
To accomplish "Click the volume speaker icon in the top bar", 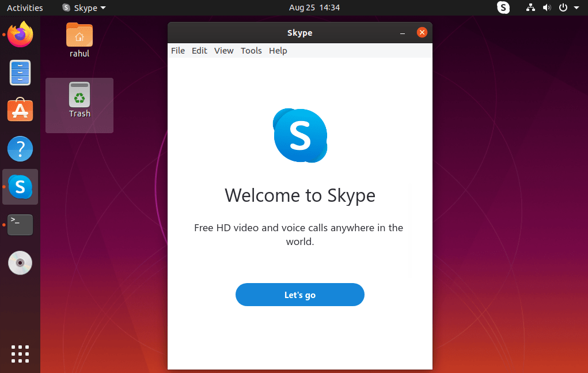I will pos(547,7).
